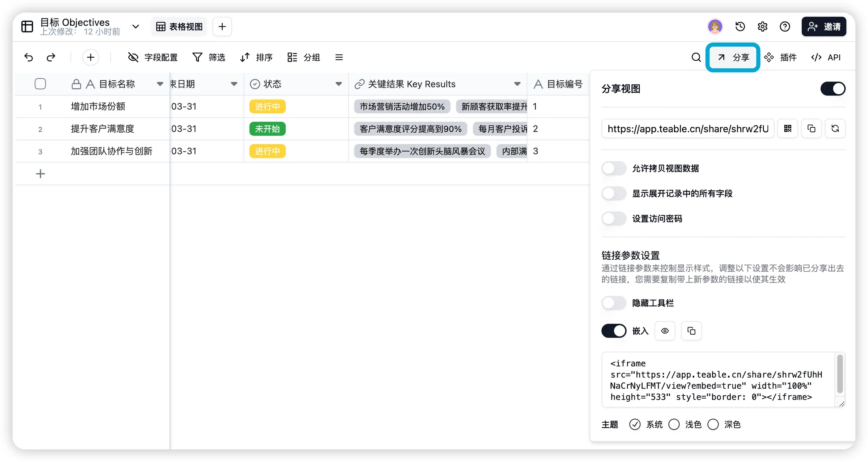868x462 pixels.
Task: Redo the last action
Action: (x=51, y=57)
